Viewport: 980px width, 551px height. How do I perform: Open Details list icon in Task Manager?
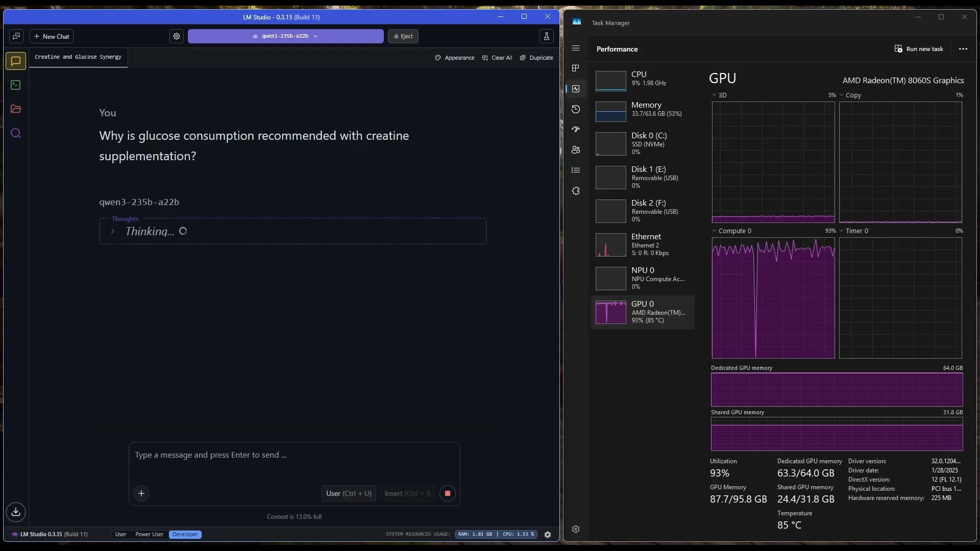click(576, 170)
